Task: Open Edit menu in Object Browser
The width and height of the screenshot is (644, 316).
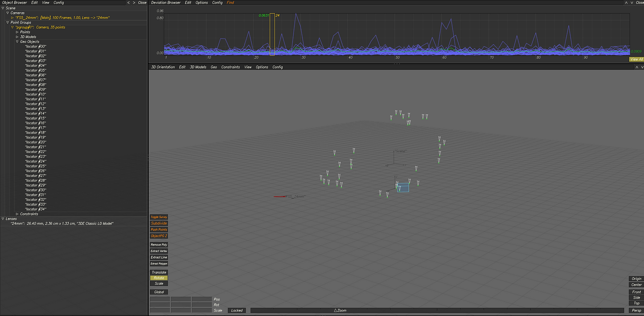Action: click(34, 3)
